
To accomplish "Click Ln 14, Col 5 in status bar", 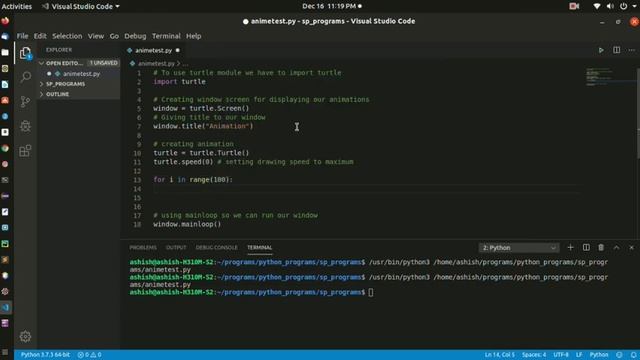I will click(x=500, y=355).
